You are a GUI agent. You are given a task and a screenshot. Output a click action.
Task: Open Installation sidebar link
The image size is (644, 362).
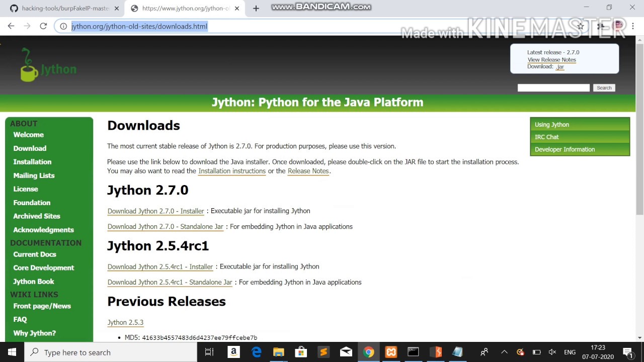coord(32,162)
